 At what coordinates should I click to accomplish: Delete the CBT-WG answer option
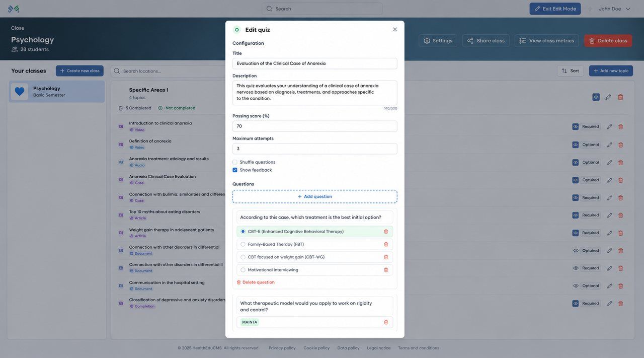(x=386, y=257)
